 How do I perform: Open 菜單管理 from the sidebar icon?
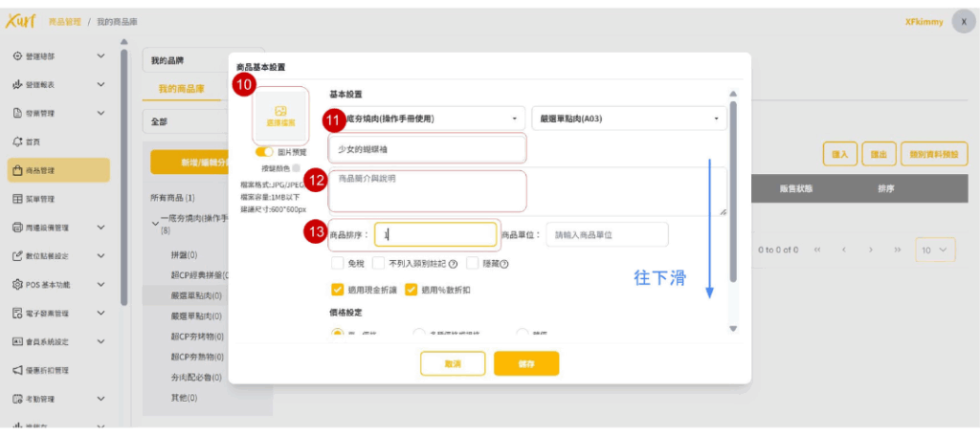coord(17,199)
